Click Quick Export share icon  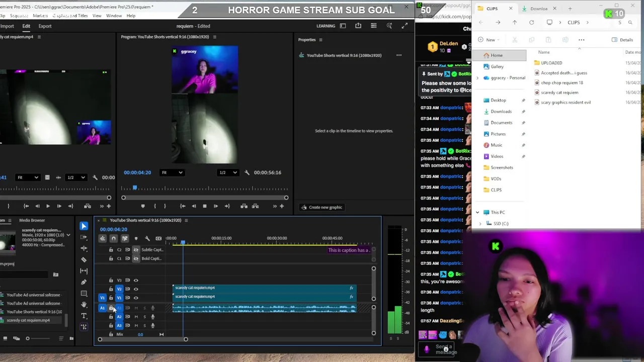click(x=358, y=26)
